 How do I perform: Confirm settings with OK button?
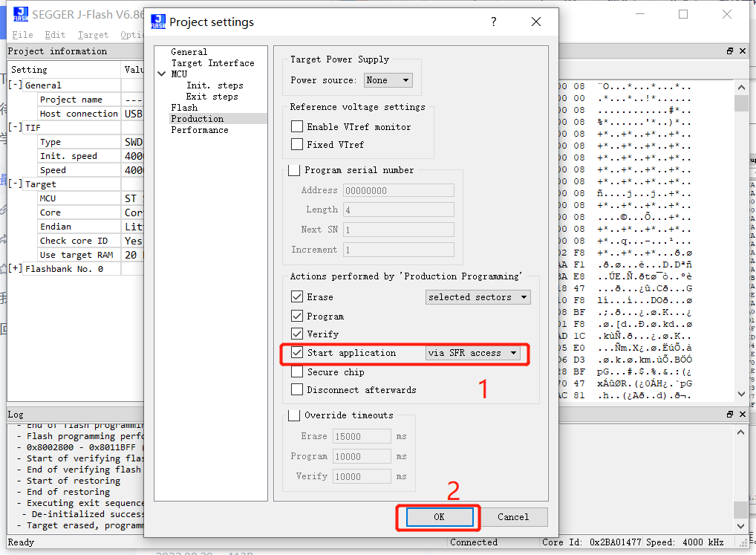tap(439, 517)
